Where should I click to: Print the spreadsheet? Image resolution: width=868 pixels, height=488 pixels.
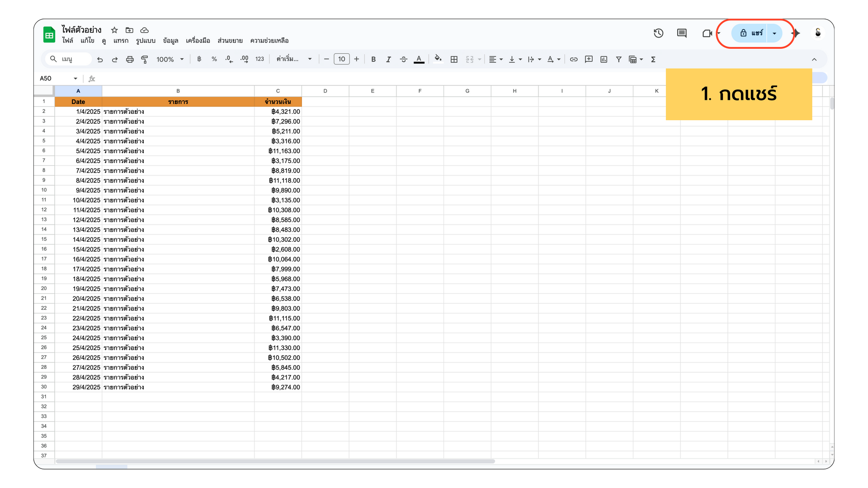tap(130, 59)
